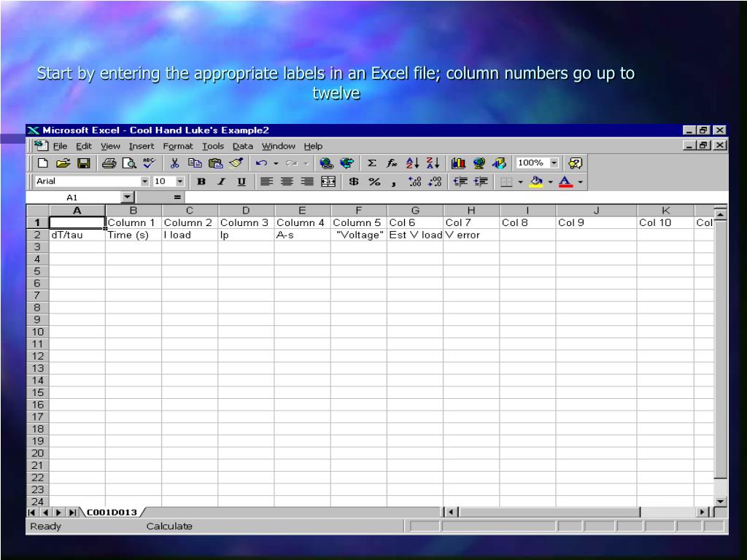Viewport: 747px width, 560px height.
Task: Click Merge and Center icon
Action: click(x=328, y=182)
